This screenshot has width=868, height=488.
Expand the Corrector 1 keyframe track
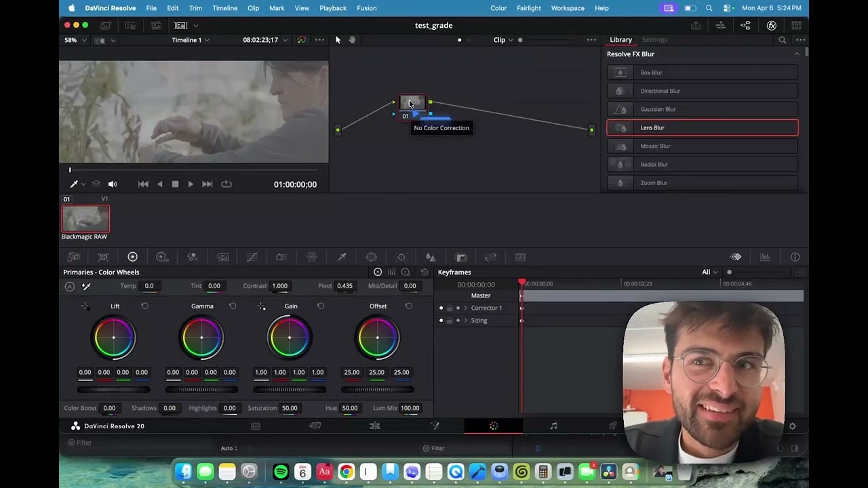(x=466, y=308)
